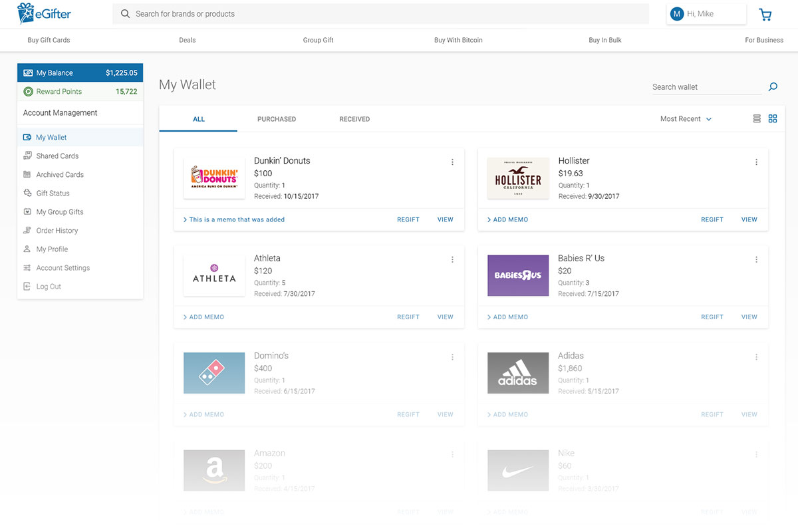View the Hollister card
798x532 pixels.
click(x=749, y=219)
